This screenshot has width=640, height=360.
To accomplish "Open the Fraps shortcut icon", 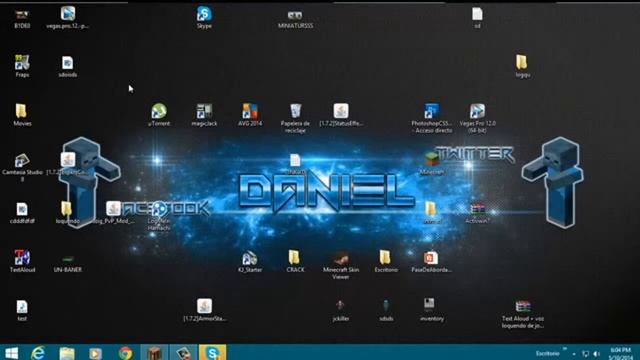I will [22, 62].
